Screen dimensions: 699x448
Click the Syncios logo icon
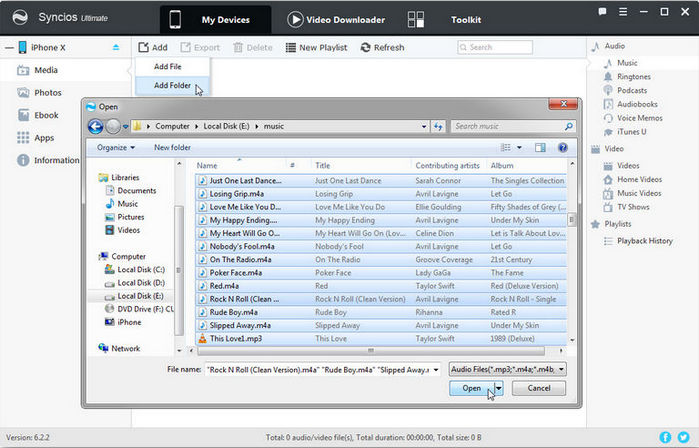tap(20, 18)
